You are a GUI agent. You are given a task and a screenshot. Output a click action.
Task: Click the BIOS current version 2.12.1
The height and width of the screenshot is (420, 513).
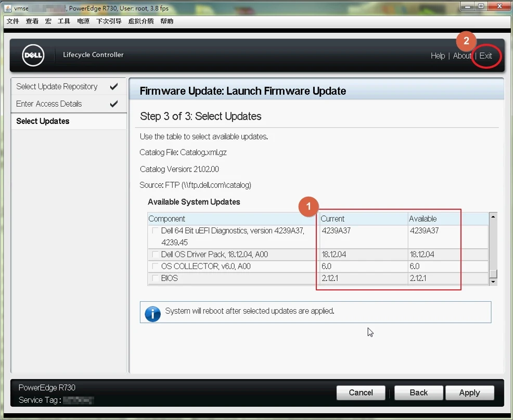coord(330,278)
